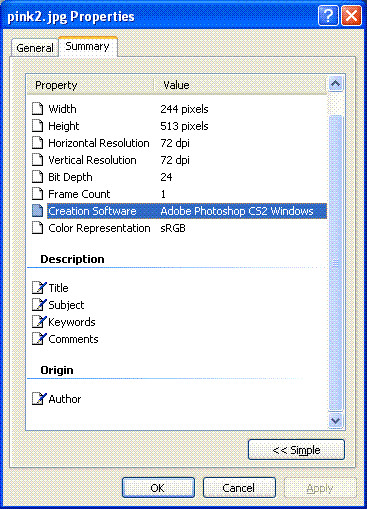Click the icon next to Horizontal Resolution
This screenshot has height=509, width=367.
point(38,143)
